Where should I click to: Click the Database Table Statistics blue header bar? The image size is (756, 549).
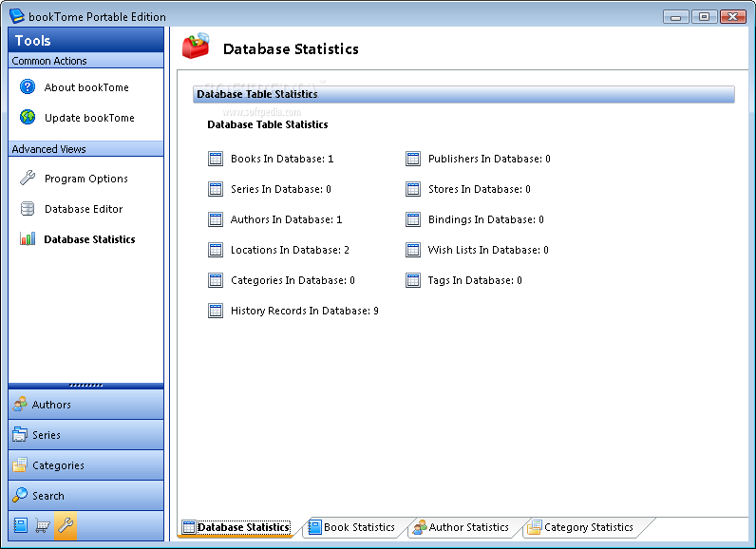(463, 94)
